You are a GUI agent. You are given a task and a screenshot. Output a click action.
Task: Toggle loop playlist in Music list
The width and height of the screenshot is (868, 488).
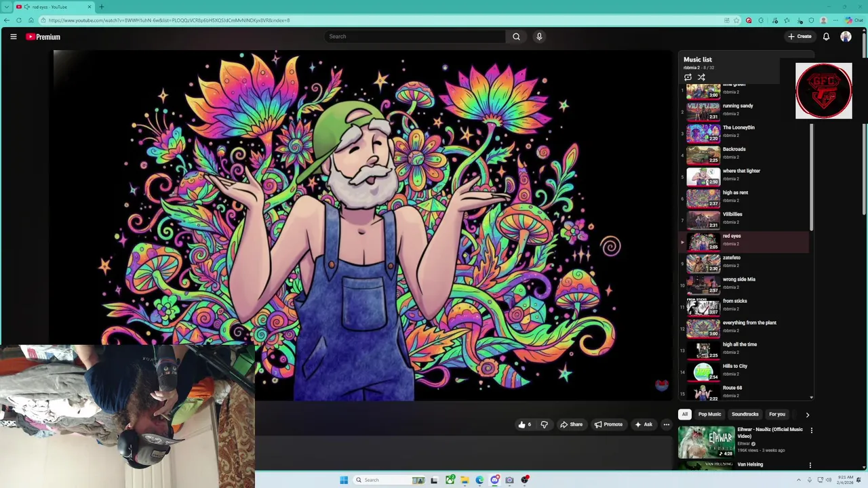(688, 77)
